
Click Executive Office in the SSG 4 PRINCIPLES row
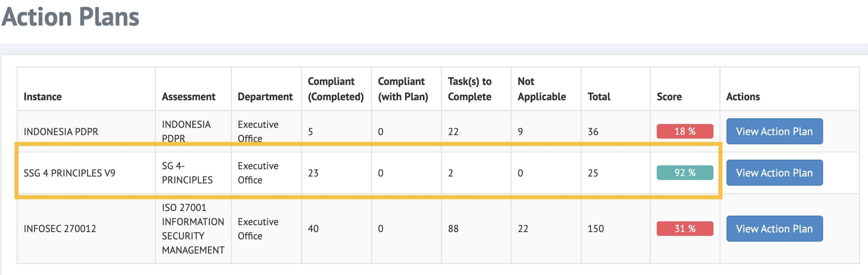(258, 173)
